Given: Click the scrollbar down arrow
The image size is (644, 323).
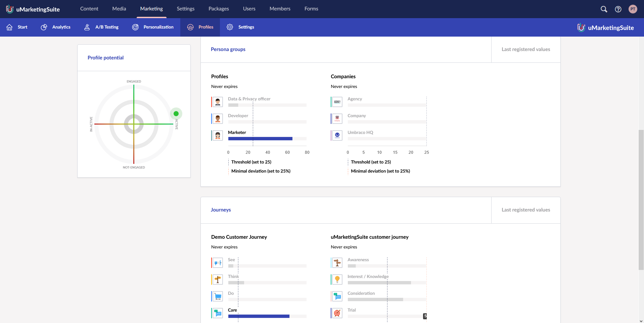Looking at the screenshot, I should (x=641, y=321).
